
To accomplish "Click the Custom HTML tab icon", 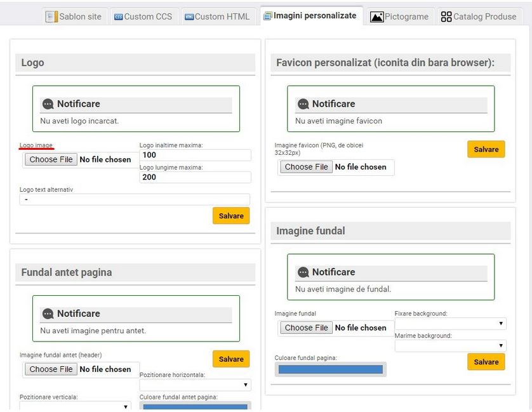I will point(189,17).
